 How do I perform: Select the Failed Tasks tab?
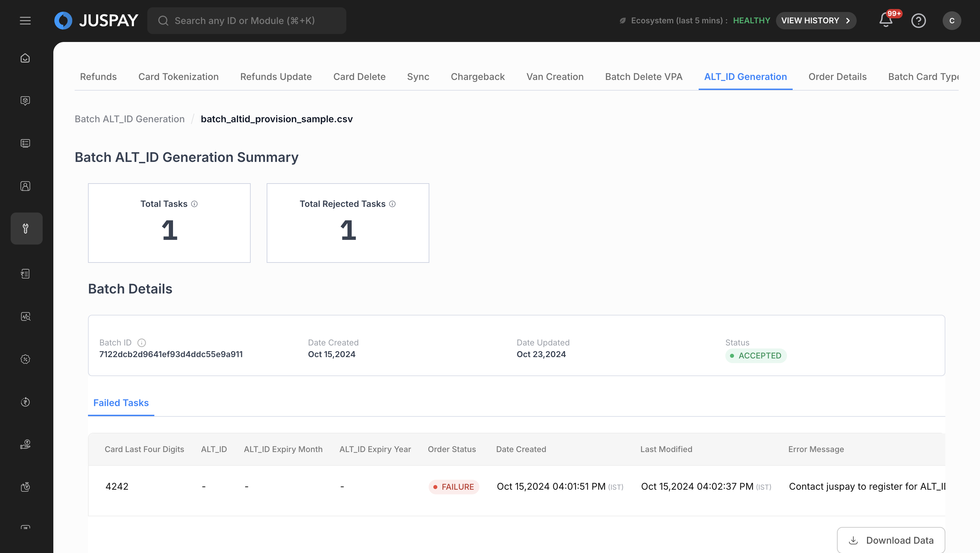121,403
